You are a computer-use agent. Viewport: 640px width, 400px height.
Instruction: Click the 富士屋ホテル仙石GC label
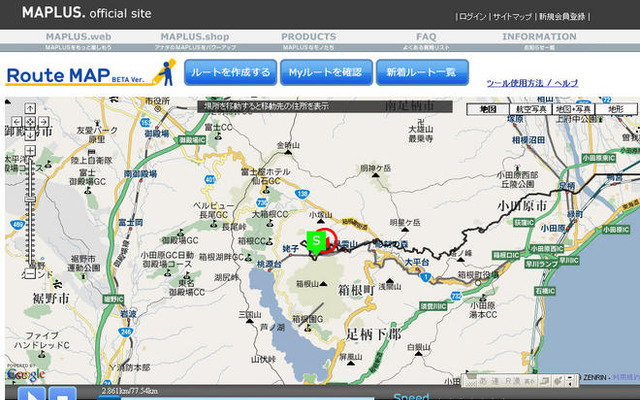pos(265,176)
